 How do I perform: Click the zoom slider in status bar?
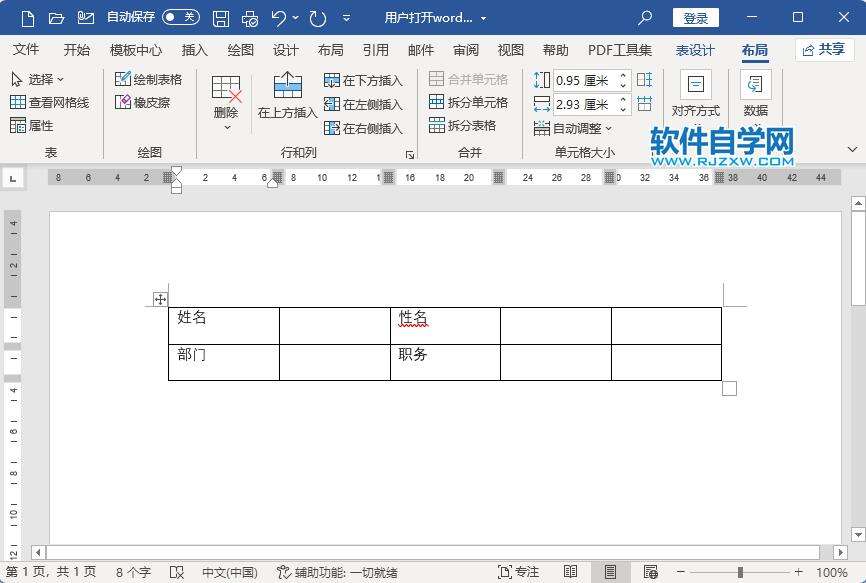(x=740, y=572)
